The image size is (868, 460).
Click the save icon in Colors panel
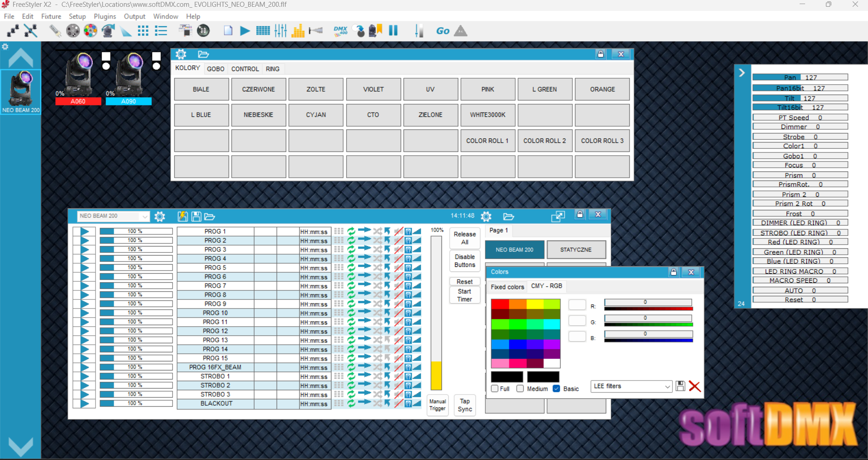click(x=680, y=386)
